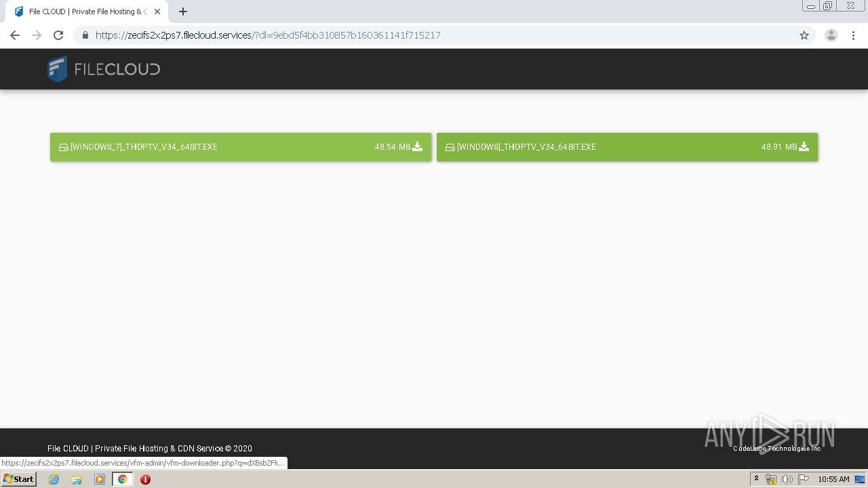Download [WINDOWS_7]_THOPTV_V34_64BIT.EXE file

pos(241,147)
